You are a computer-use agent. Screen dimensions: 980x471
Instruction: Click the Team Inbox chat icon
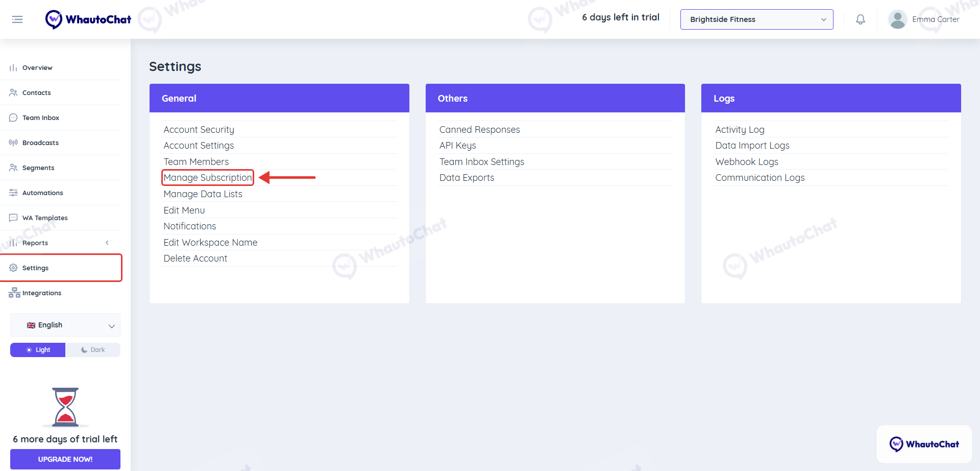(x=13, y=117)
